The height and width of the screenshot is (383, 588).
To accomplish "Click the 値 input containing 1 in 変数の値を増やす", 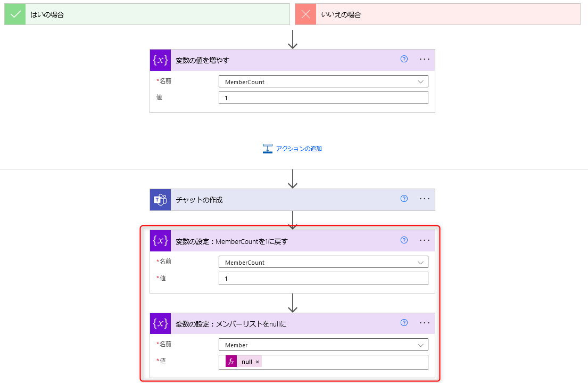I will (324, 97).
